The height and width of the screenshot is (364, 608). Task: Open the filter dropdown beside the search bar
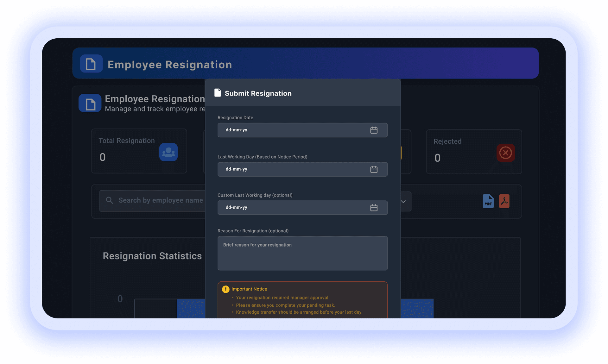[403, 201]
